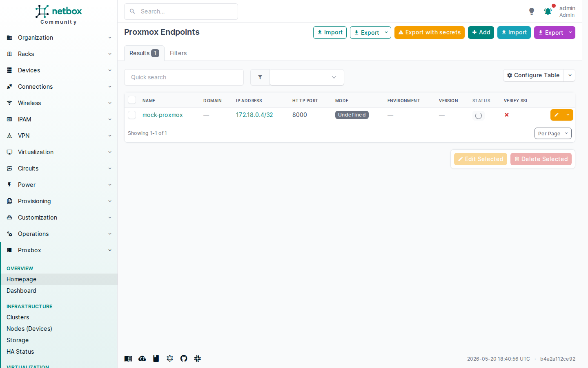
Task: Click the cloud download icon in the footer
Action: pos(142,359)
